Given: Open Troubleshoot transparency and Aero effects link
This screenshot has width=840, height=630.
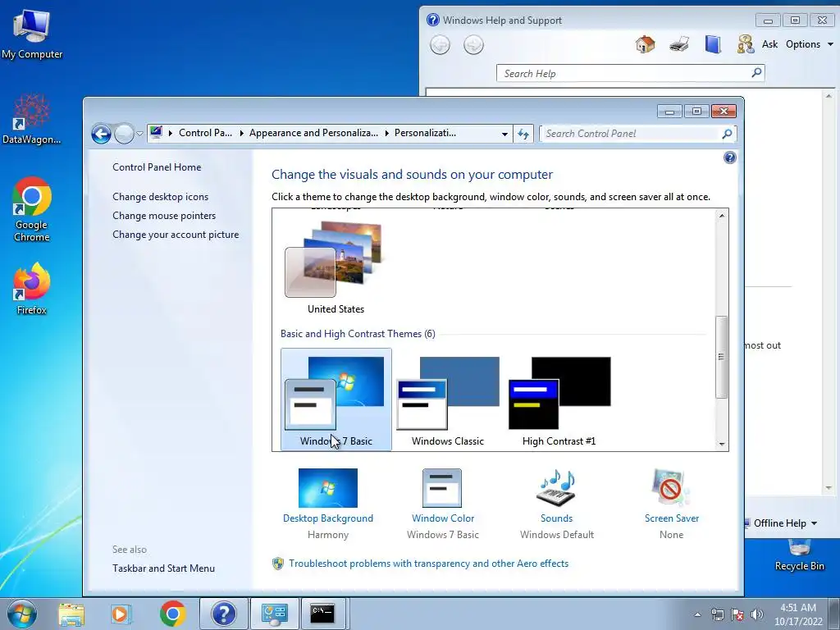Looking at the screenshot, I should (x=428, y=564).
